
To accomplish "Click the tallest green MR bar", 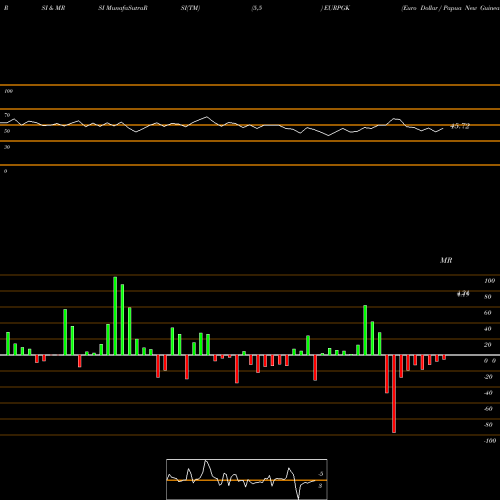I will (115, 316).
